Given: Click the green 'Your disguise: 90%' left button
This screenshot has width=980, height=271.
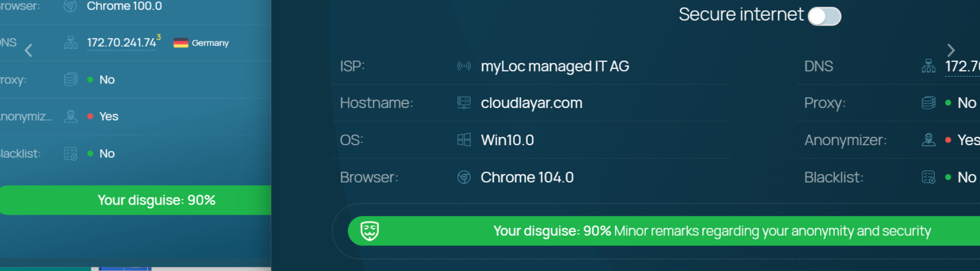Looking at the screenshot, I should [135, 200].
